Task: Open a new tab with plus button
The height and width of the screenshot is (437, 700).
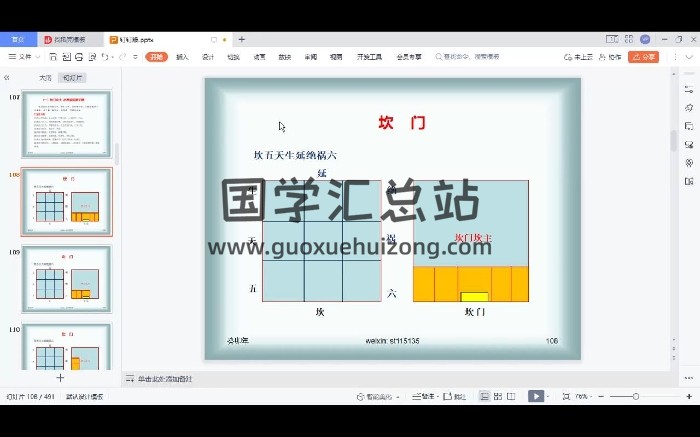Action: point(242,39)
